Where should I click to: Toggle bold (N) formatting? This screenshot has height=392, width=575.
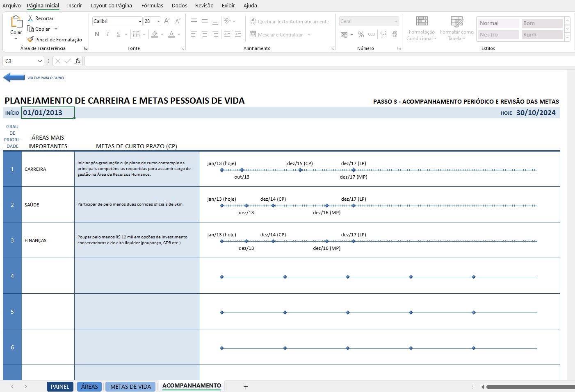pyautogui.click(x=97, y=34)
